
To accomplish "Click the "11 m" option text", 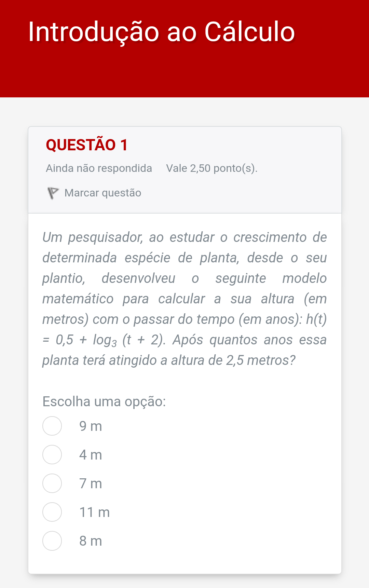I will pos(94,512).
